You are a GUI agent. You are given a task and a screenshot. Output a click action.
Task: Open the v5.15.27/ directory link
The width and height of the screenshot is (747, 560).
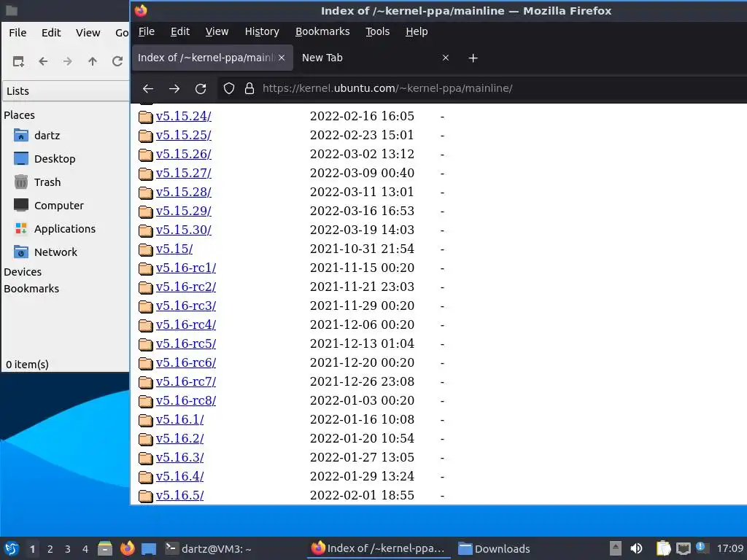click(x=183, y=173)
